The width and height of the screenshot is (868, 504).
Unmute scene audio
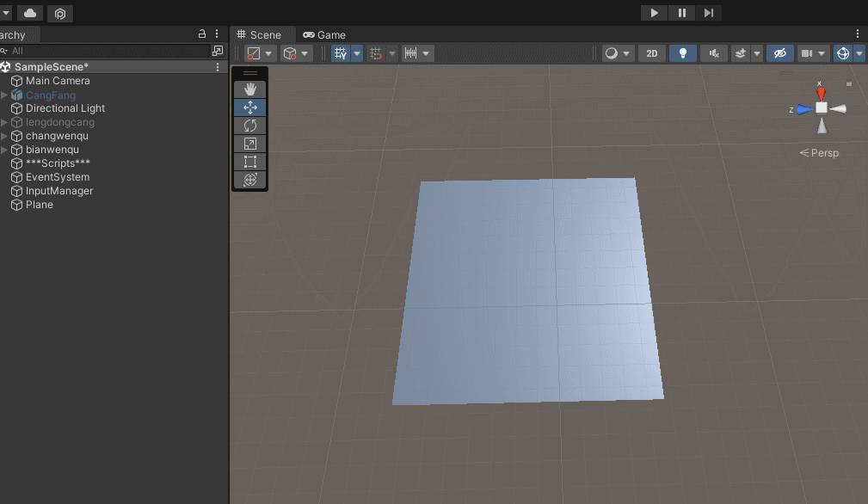click(713, 52)
